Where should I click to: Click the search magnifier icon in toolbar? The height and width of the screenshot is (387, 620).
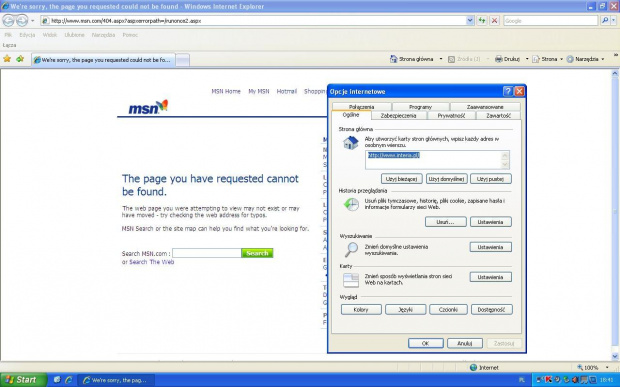(605, 21)
